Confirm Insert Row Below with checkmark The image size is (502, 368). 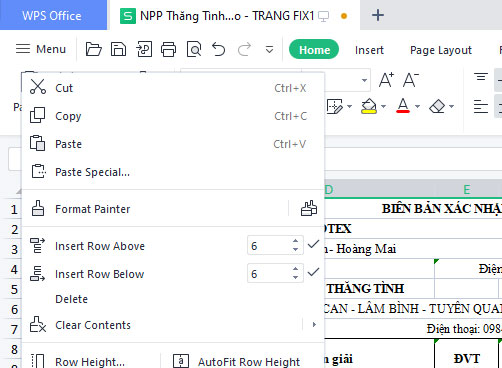[x=313, y=272]
